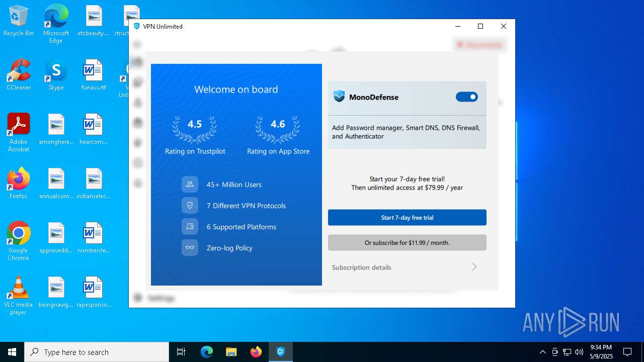Image resolution: width=644 pixels, height=362 pixels.
Task: Click the 45+ Million Users icon
Action: coord(190,185)
